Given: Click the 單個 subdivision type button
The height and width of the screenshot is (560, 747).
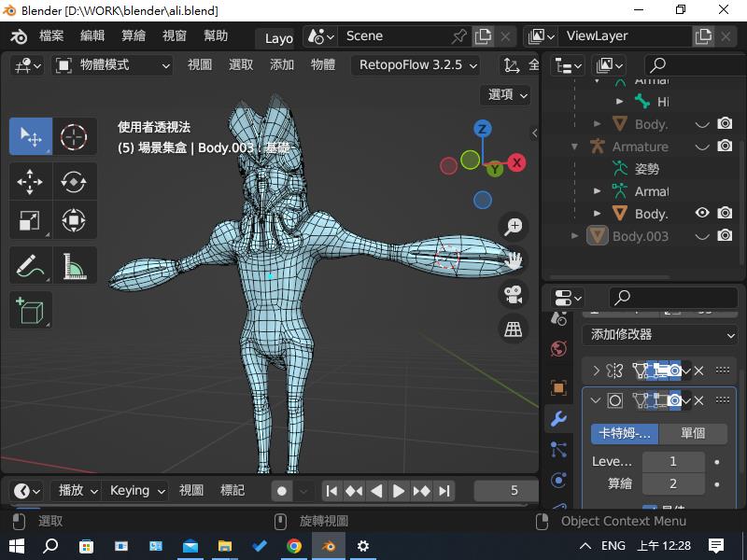Looking at the screenshot, I should (x=693, y=433).
